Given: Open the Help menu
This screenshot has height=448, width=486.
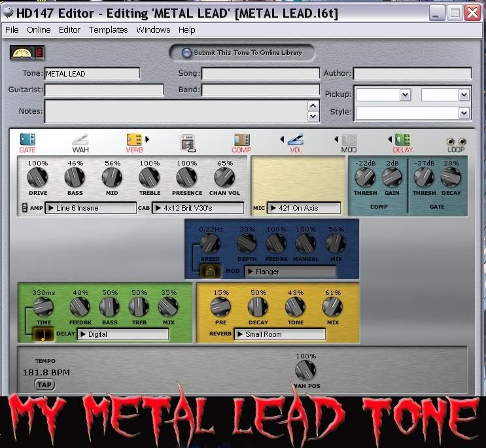Looking at the screenshot, I should point(186,29).
